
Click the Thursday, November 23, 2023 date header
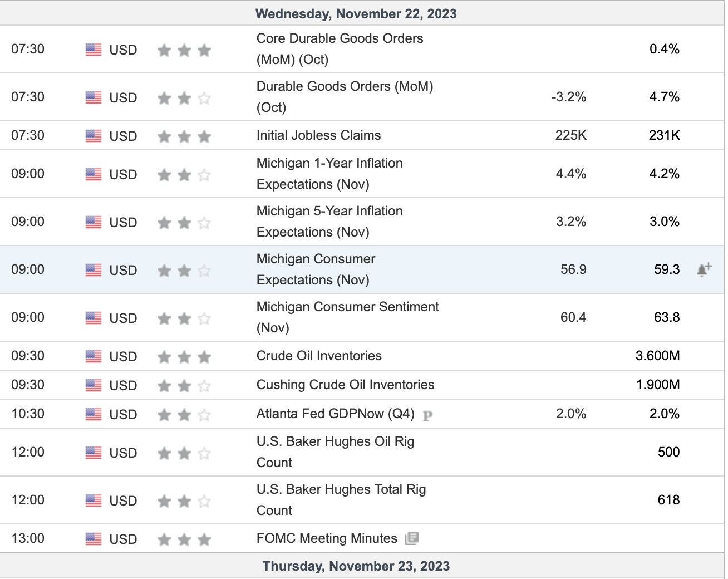click(x=356, y=566)
